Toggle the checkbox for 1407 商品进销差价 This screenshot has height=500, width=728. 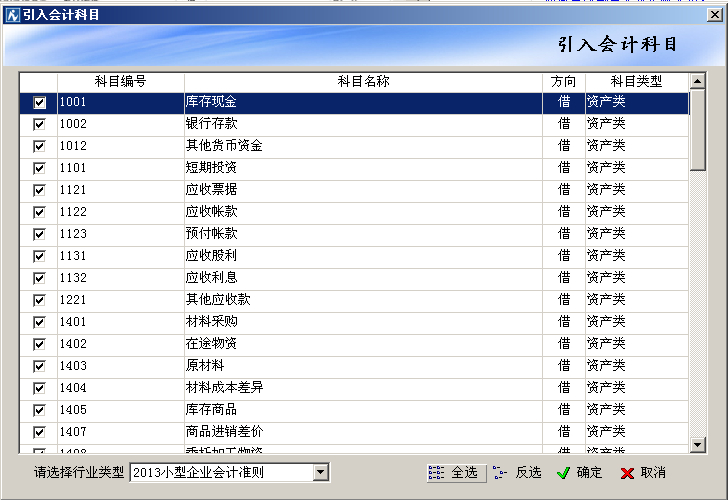point(39,432)
